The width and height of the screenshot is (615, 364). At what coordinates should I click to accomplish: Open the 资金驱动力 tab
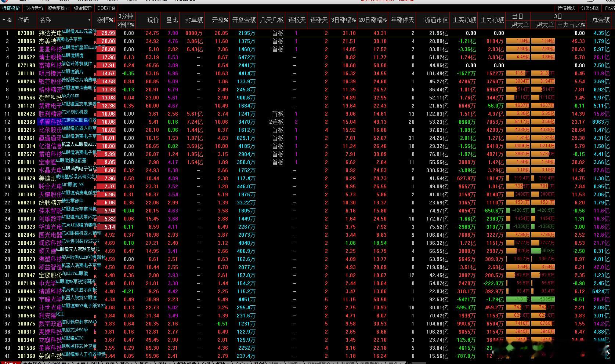(58, 8)
